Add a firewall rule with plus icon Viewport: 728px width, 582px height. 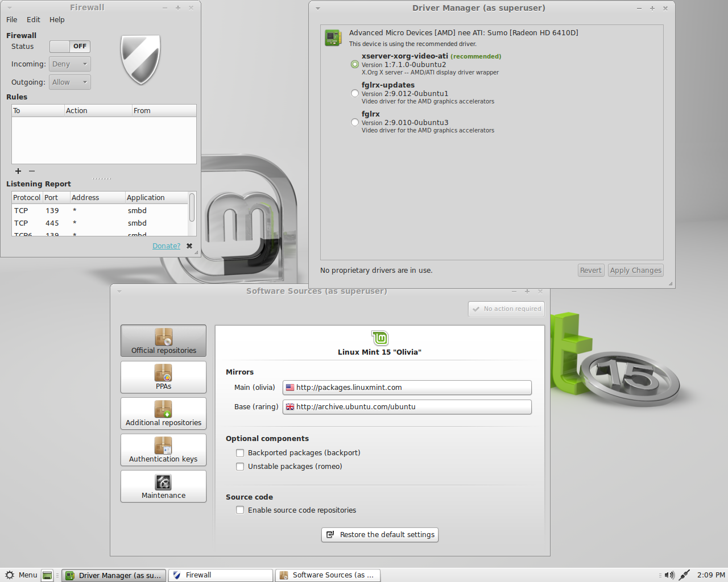[x=18, y=171]
